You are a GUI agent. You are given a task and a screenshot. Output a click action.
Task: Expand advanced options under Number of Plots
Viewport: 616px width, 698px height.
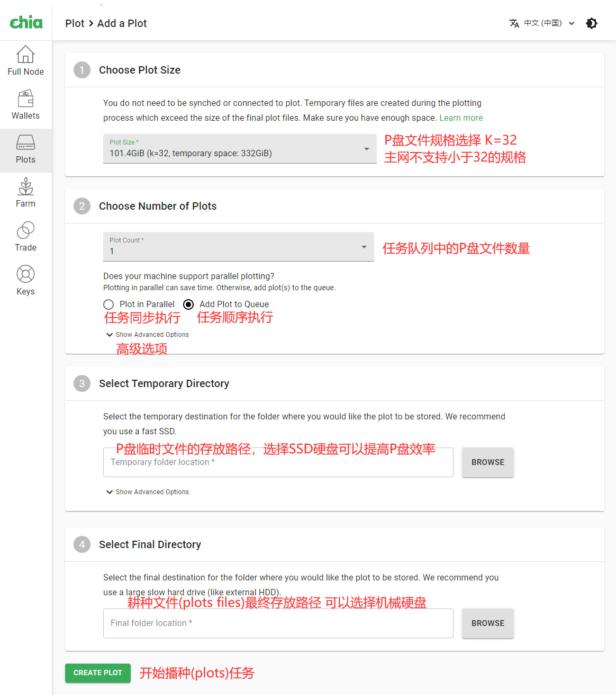(x=148, y=335)
